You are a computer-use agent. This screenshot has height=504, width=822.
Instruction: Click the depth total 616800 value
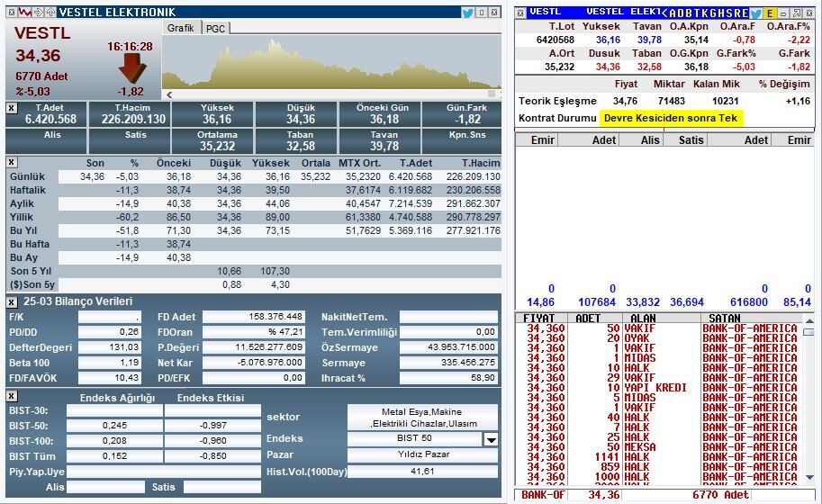click(x=748, y=302)
